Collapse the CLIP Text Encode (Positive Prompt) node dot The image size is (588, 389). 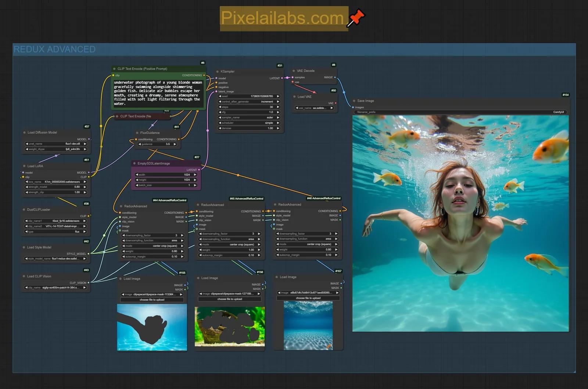pyautogui.click(x=114, y=69)
